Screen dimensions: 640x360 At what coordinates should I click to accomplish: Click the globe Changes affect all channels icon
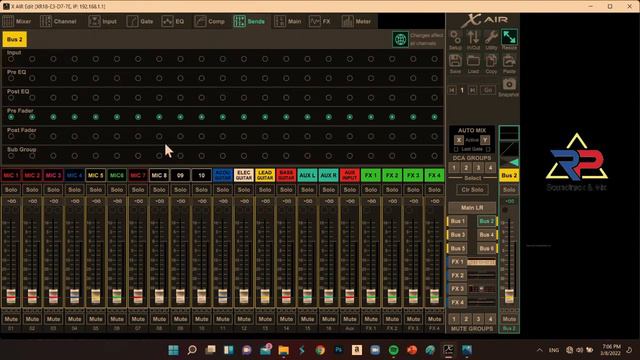point(400,40)
